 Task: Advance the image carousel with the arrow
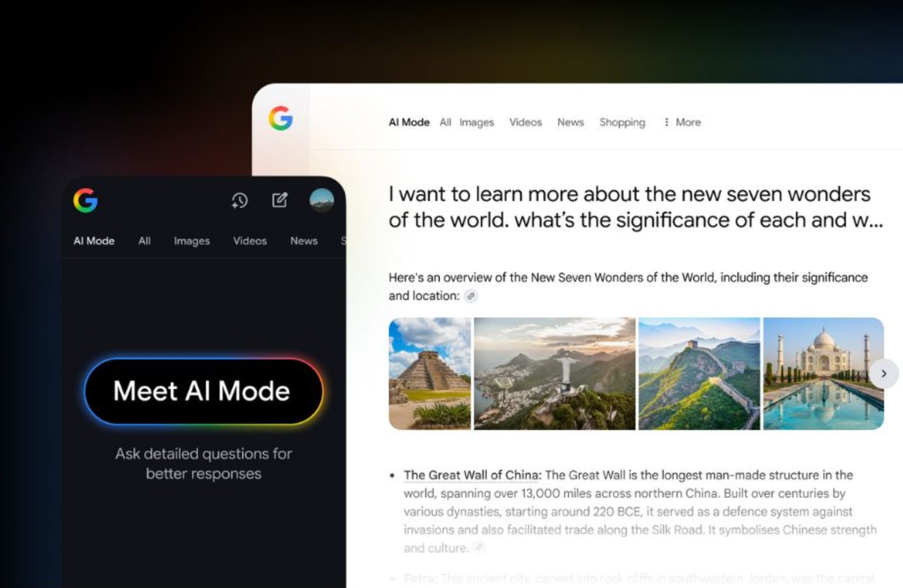pyautogui.click(x=883, y=374)
